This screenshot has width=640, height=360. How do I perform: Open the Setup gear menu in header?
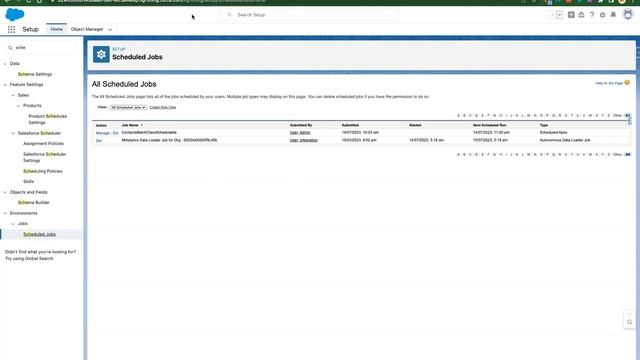[x=602, y=15]
